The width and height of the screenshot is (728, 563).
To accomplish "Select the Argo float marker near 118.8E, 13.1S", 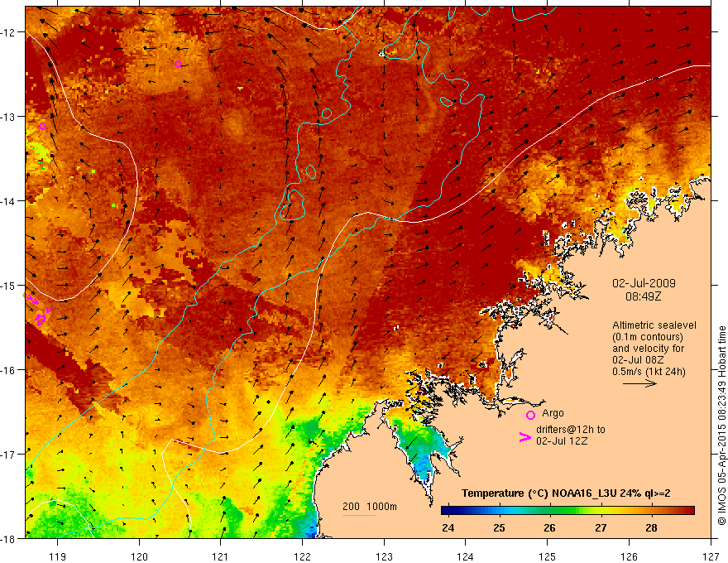I will pos(43,127).
